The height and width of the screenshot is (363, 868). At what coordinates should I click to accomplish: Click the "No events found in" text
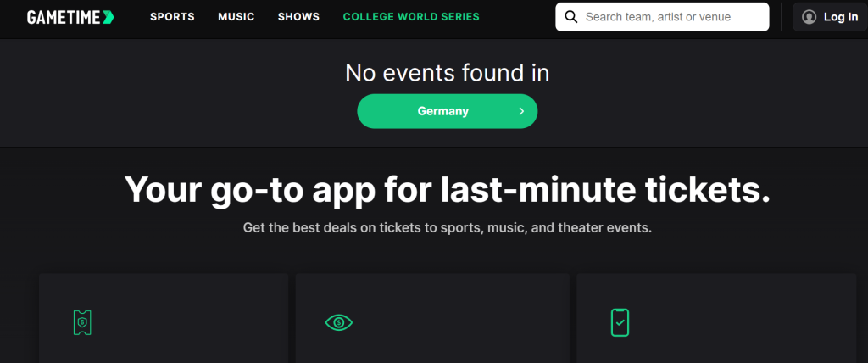coord(447,73)
